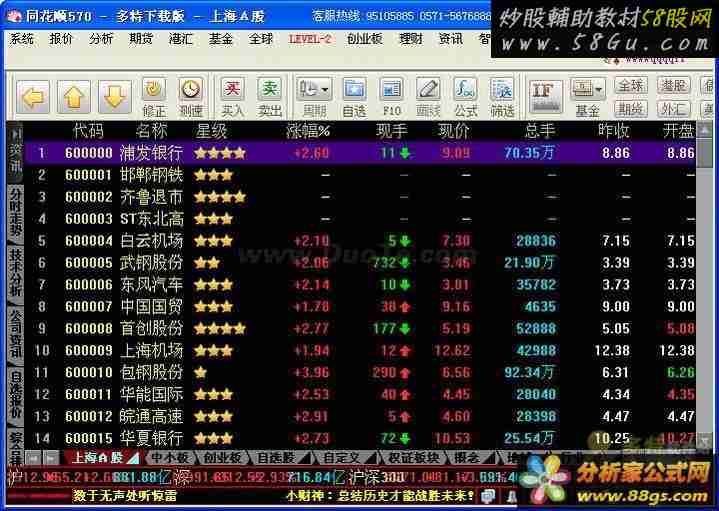This screenshot has height=511, width=719.
Task: Open the 公司资讯 side tab
Action: click(16, 335)
